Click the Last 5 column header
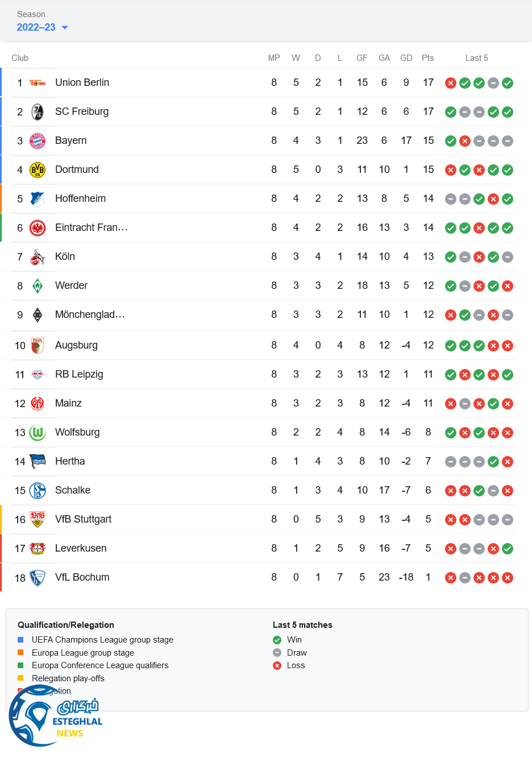The width and height of the screenshot is (532, 762). coord(476,58)
